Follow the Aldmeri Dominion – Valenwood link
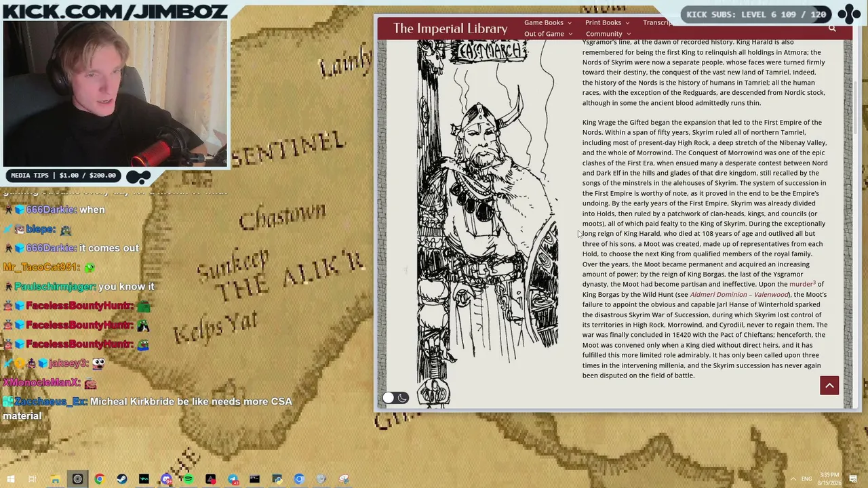 point(739,295)
